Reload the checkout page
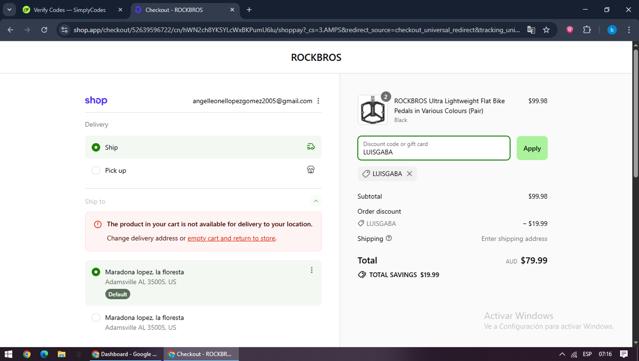The image size is (639, 361). click(44, 30)
